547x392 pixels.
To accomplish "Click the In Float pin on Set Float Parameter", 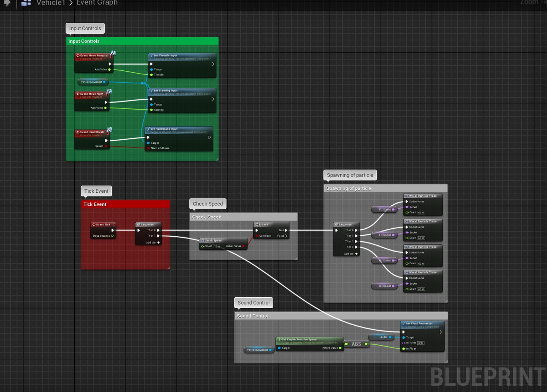I will (x=404, y=348).
